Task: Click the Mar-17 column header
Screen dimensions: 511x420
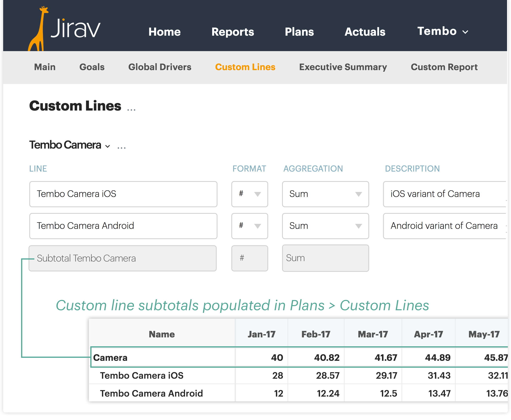Action: pyautogui.click(x=373, y=334)
